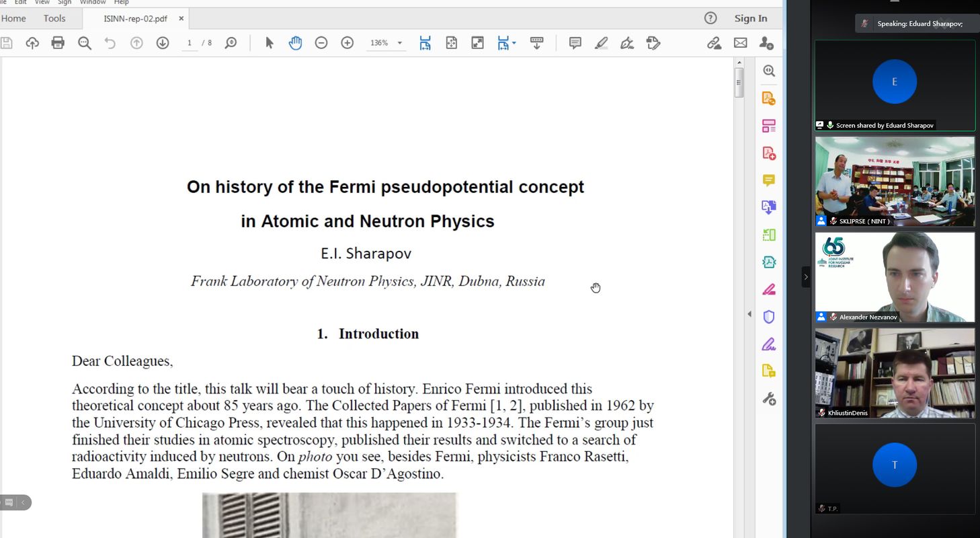
Task: Open the More Tools wrench icon
Action: pyautogui.click(x=769, y=399)
